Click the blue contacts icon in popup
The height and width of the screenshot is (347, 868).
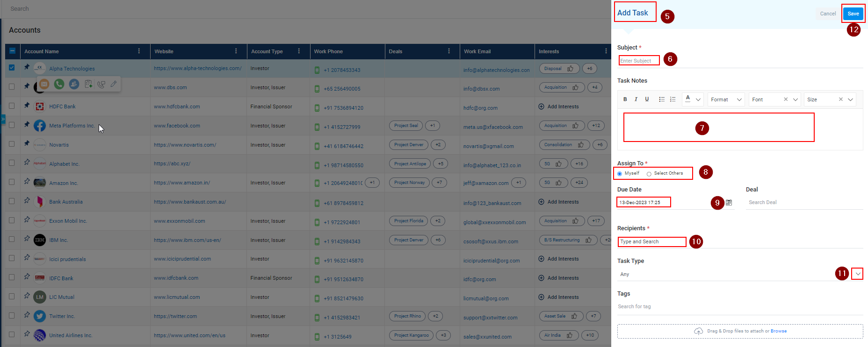coord(74,84)
